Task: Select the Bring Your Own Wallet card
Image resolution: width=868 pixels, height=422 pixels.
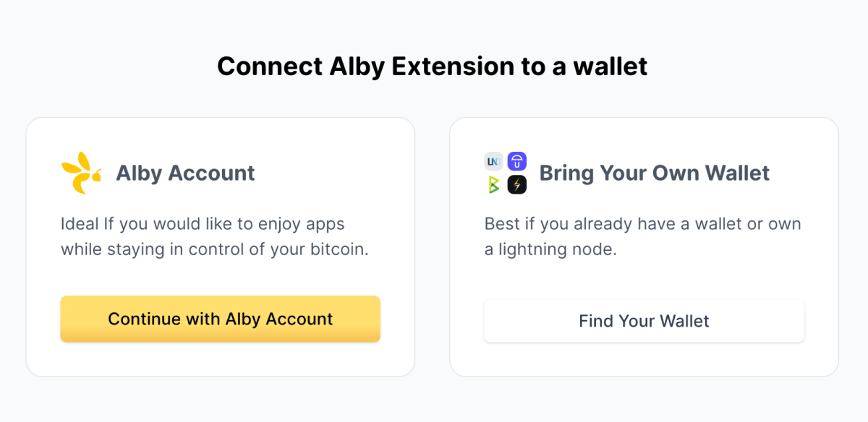Action: (644, 246)
